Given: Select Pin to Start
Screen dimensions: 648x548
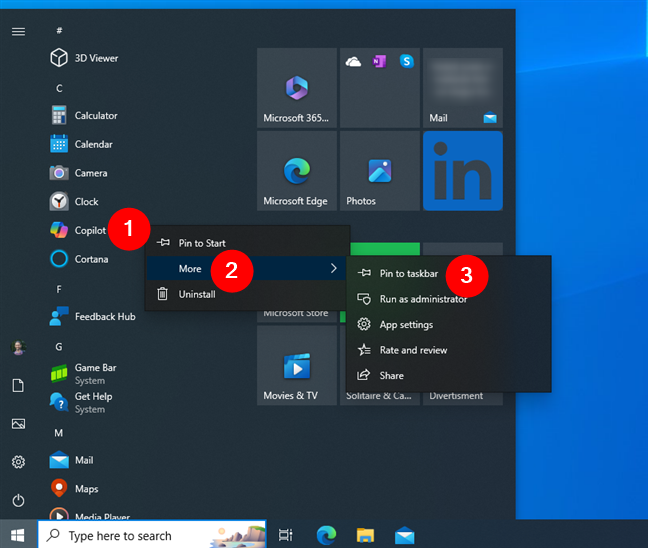Looking at the screenshot, I should point(201,243).
